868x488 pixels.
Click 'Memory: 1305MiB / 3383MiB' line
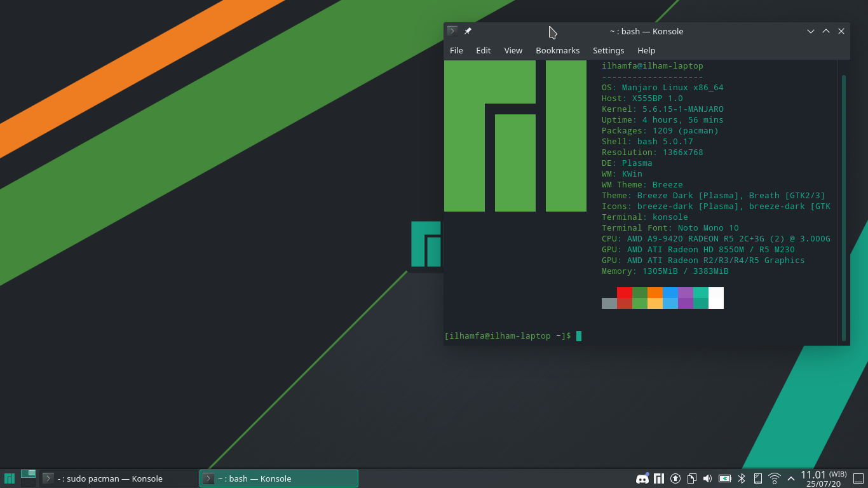tap(665, 271)
